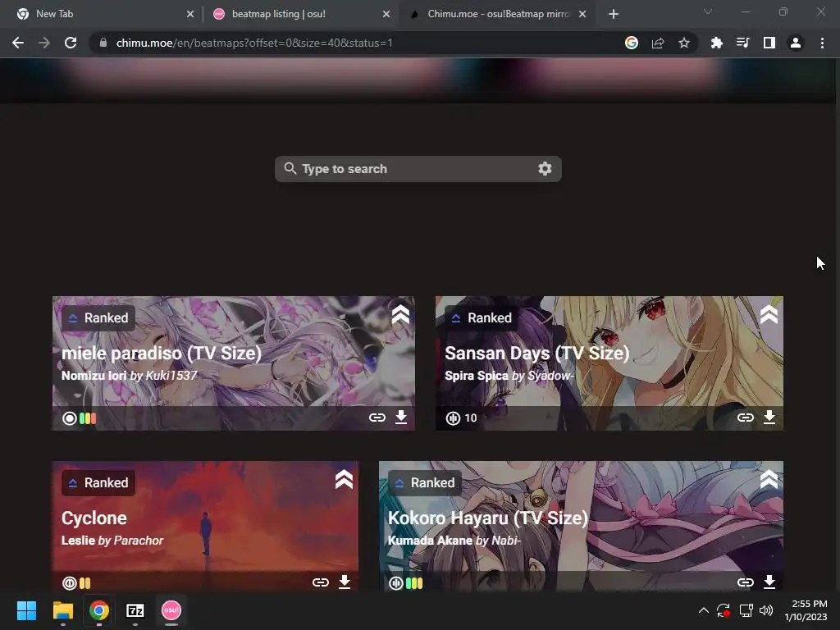Open Kokoro Hayaru (TV Size) title
840x630 pixels.
coord(487,518)
